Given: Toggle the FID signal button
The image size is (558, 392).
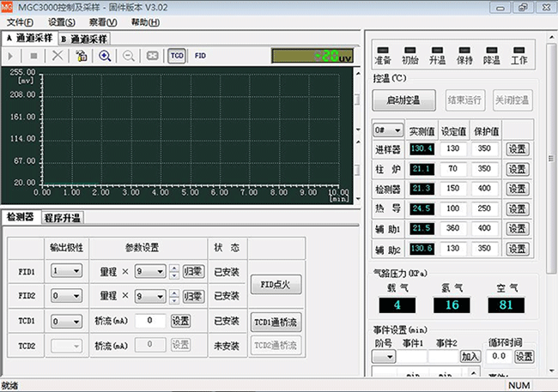Looking at the screenshot, I should coord(200,56).
